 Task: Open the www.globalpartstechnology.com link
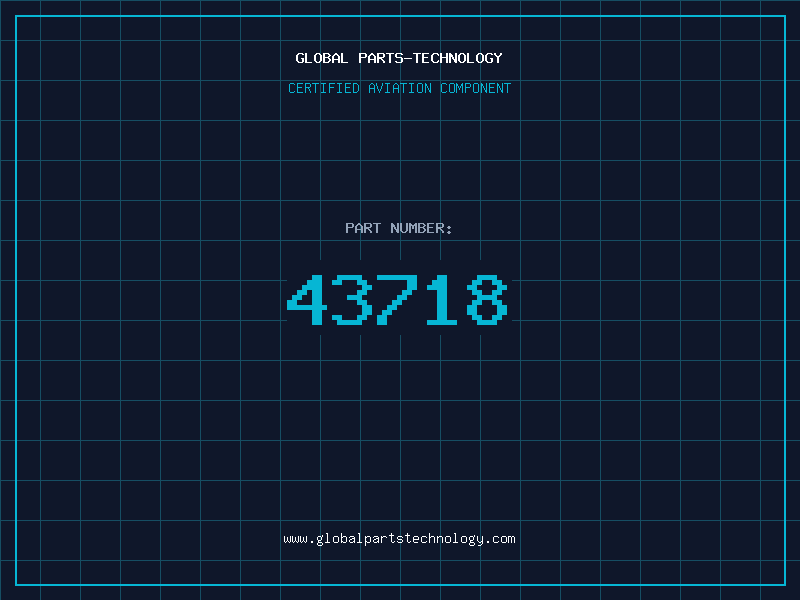[399, 539]
